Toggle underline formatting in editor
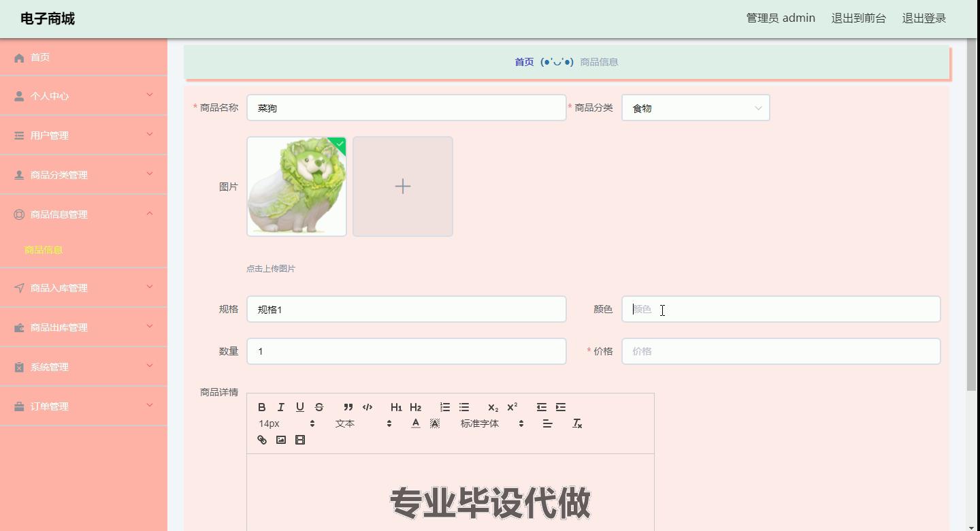The width and height of the screenshot is (980, 531). click(x=300, y=407)
